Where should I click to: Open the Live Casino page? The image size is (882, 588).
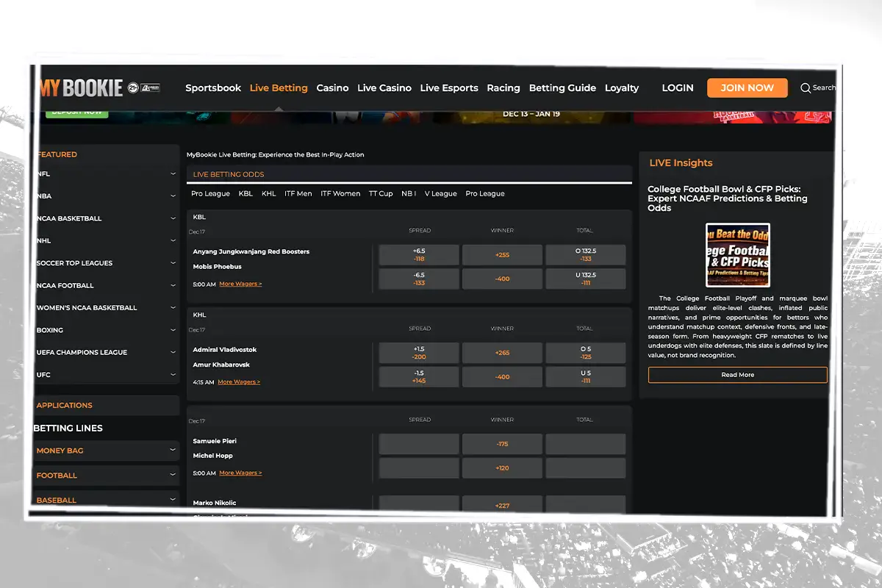pos(384,87)
